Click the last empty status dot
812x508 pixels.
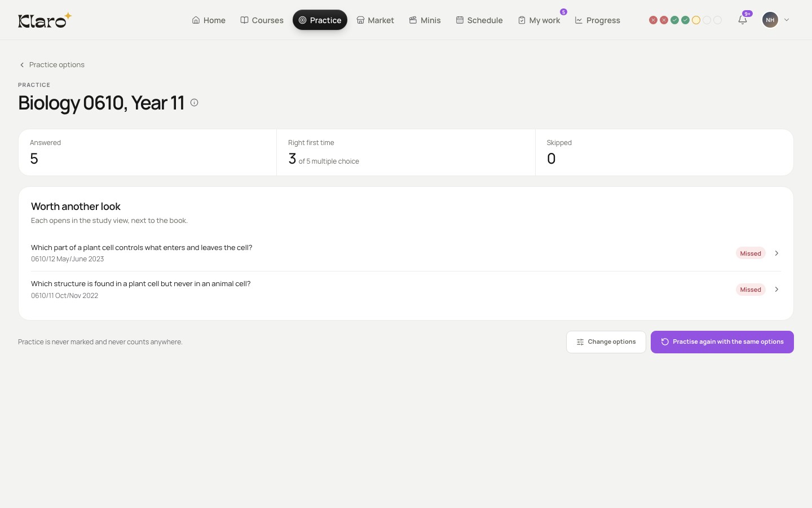(x=717, y=20)
